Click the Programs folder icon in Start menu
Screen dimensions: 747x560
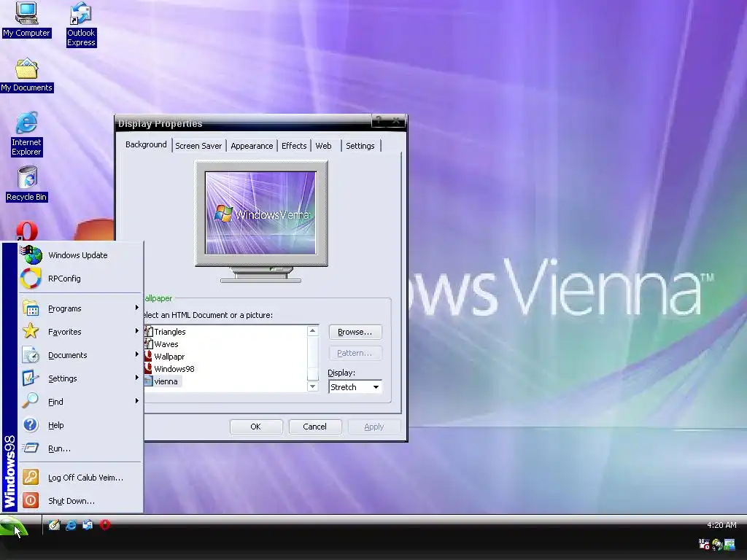31,308
